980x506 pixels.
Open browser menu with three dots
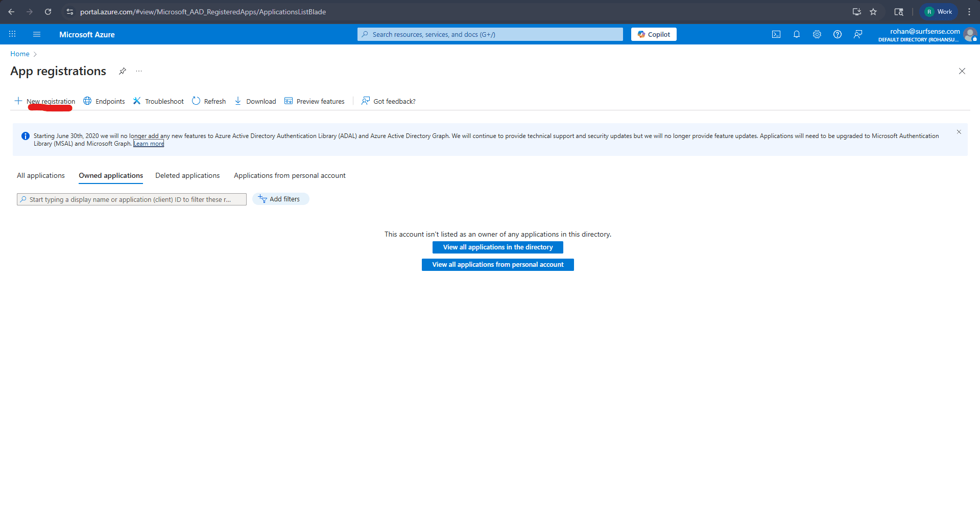pyautogui.click(x=969, y=11)
